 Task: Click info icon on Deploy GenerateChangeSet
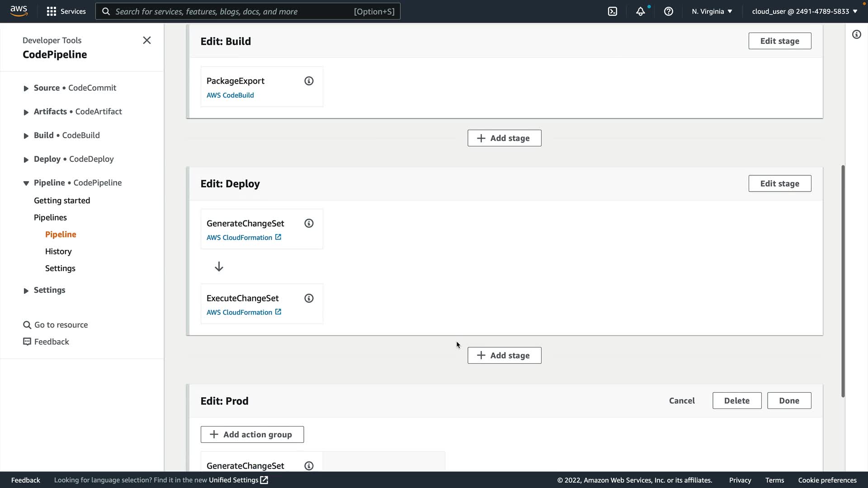tap(309, 223)
